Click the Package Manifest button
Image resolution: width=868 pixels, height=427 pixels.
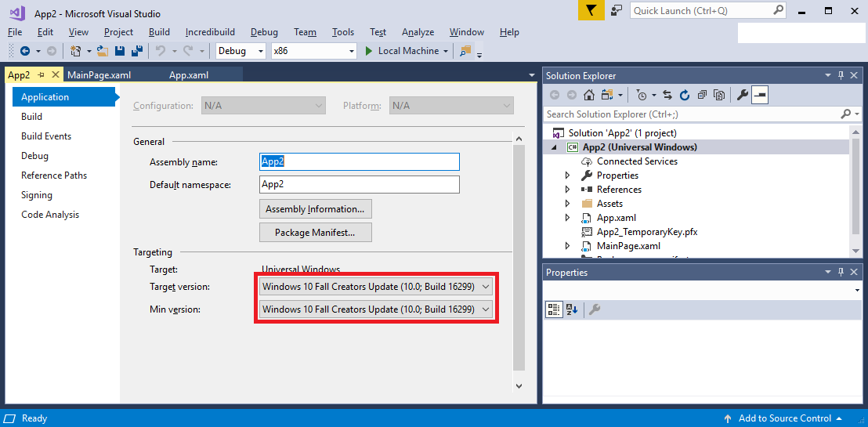point(315,233)
